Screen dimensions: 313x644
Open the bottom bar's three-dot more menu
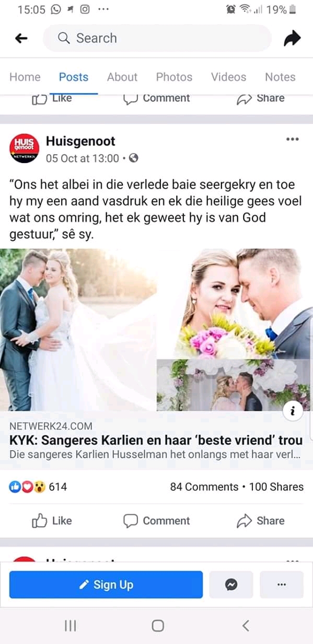click(x=282, y=584)
